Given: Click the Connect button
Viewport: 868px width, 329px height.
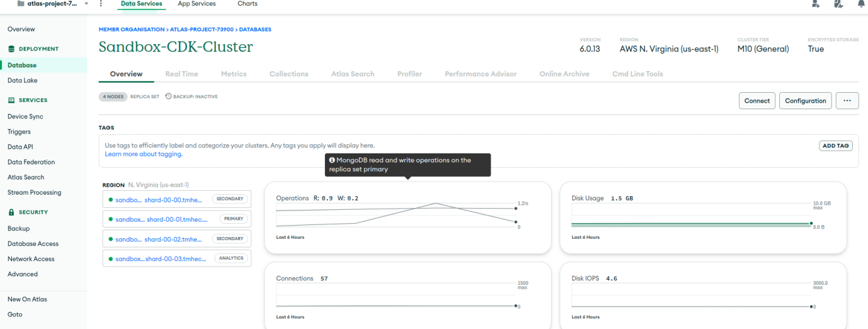Looking at the screenshot, I should coord(757,101).
